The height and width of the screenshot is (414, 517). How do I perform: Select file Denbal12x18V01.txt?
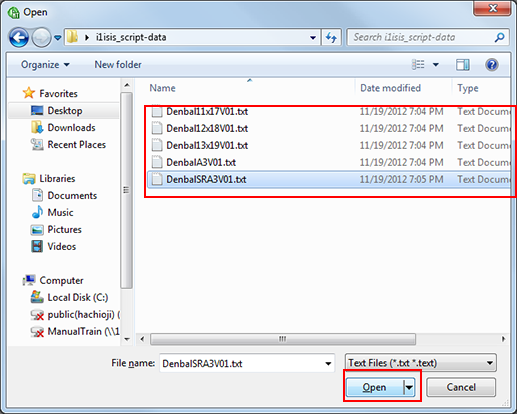pyautogui.click(x=329, y=129)
